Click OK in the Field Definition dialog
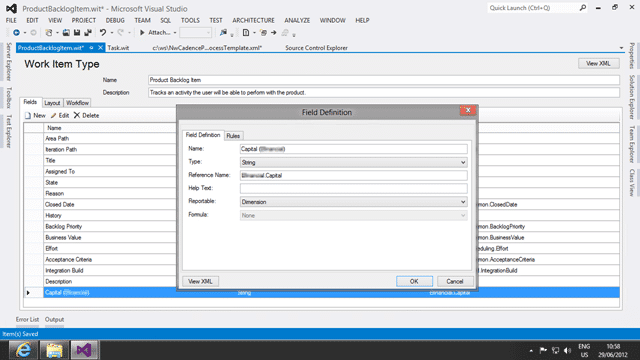Viewport: 640px width, 360px height. 414,281
